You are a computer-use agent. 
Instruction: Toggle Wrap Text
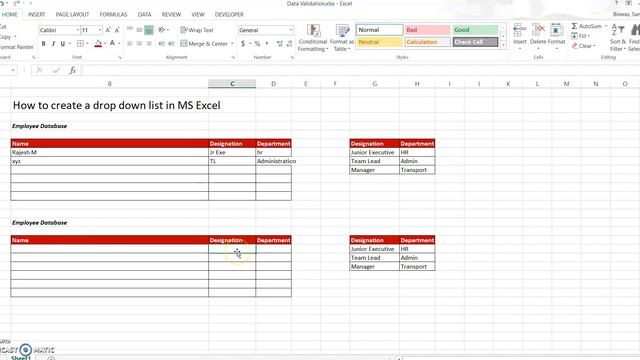(197, 30)
